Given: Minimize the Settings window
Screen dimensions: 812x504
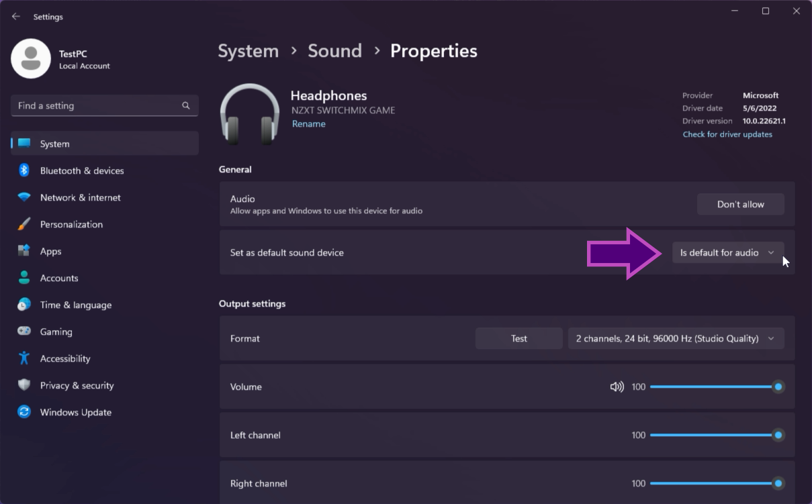Looking at the screenshot, I should [x=734, y=11].
